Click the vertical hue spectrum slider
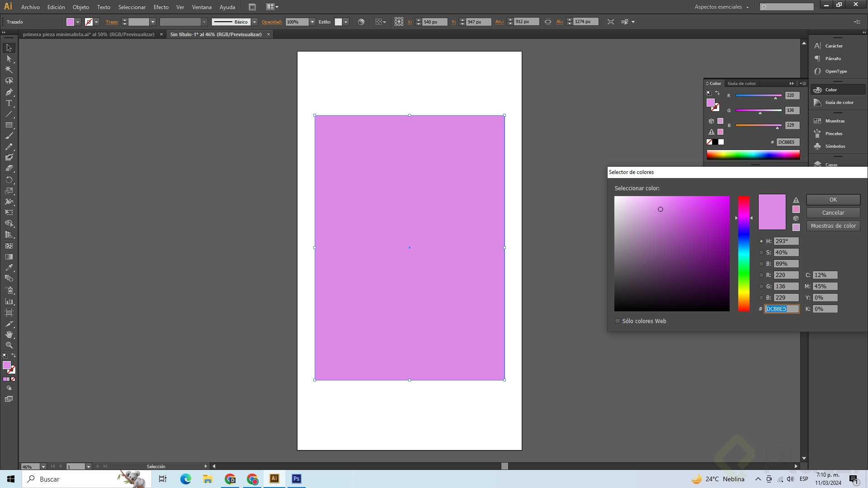 coord(744,253)
